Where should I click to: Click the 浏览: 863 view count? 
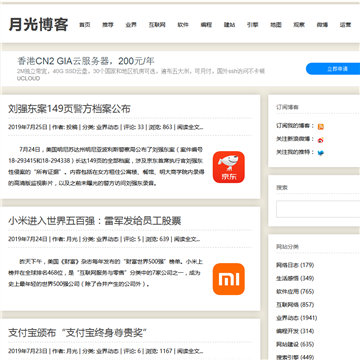(161, 127)
